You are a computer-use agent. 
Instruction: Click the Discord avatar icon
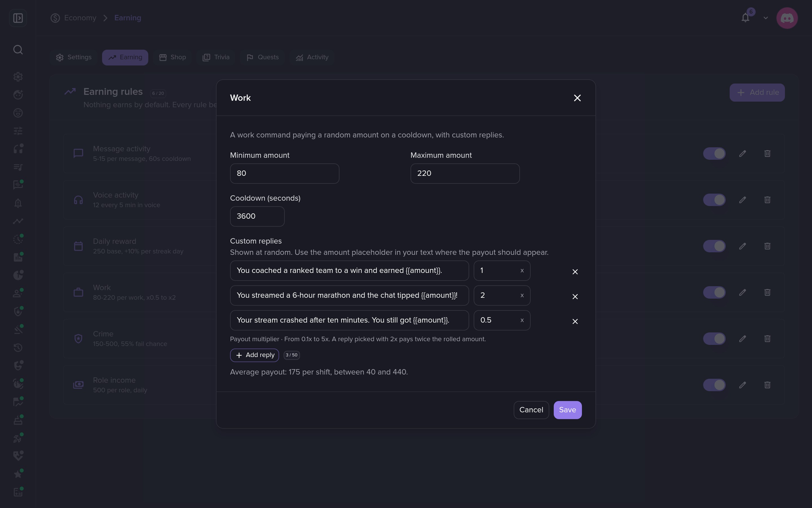[787, 18]
